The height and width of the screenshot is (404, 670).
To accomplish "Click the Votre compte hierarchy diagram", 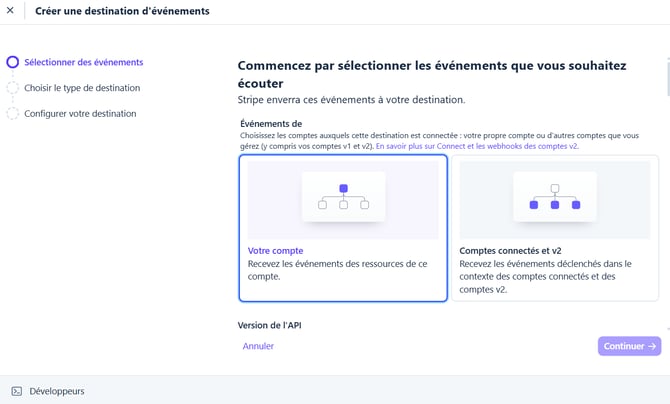I will tap(343, 197).
